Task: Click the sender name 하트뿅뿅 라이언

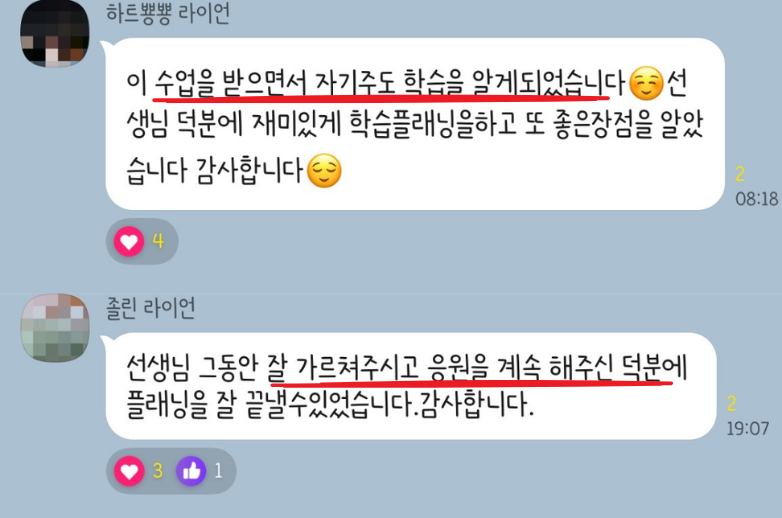Action: 168,13
